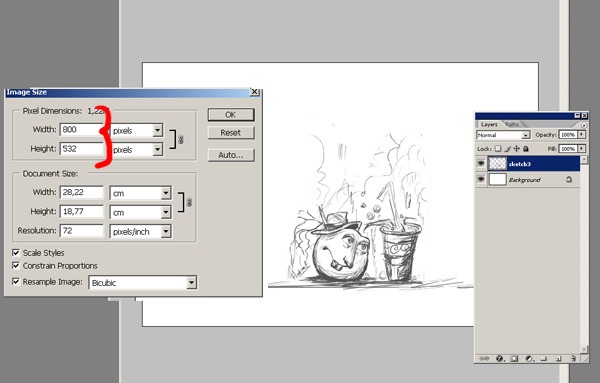Image resolution: width=600 pixels, height=383 pixels.
Task: Open the Resolution pixels/inch dropdown
Action: point(166,231)
